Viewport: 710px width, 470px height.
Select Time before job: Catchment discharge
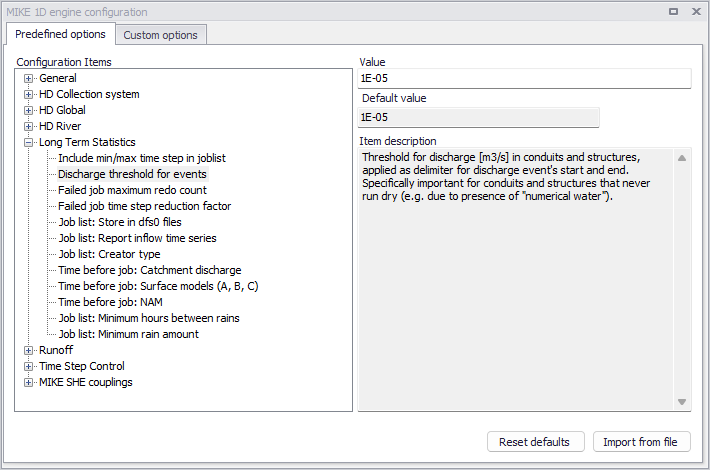150,270
